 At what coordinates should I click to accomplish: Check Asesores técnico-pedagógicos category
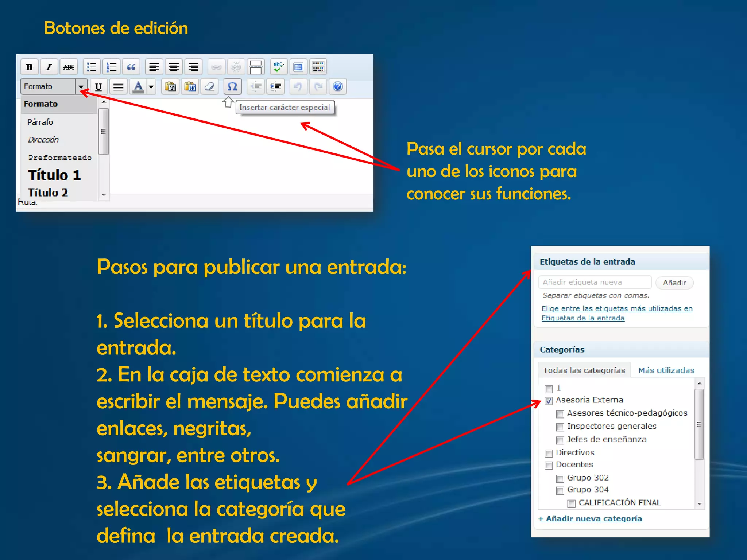(560, 414)
